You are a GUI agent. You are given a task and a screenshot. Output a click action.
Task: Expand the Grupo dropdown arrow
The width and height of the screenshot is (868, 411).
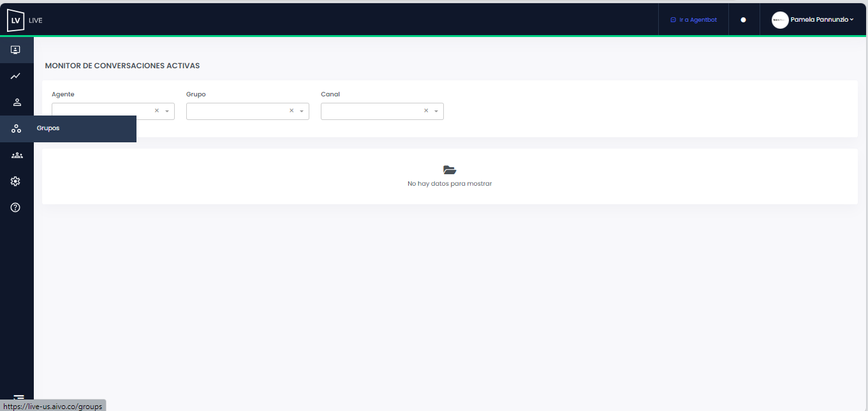pos(302,111)
